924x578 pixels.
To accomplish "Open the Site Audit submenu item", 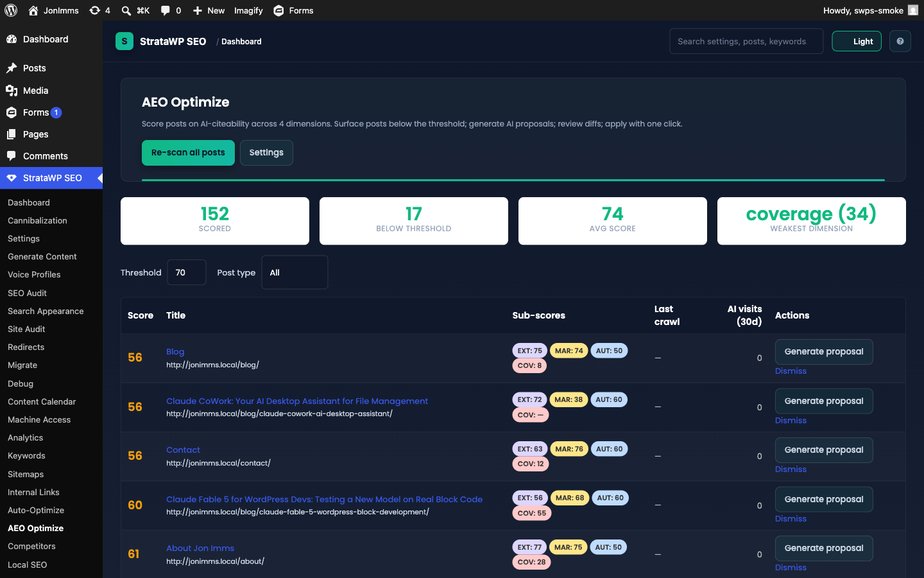I will [26, 329].
